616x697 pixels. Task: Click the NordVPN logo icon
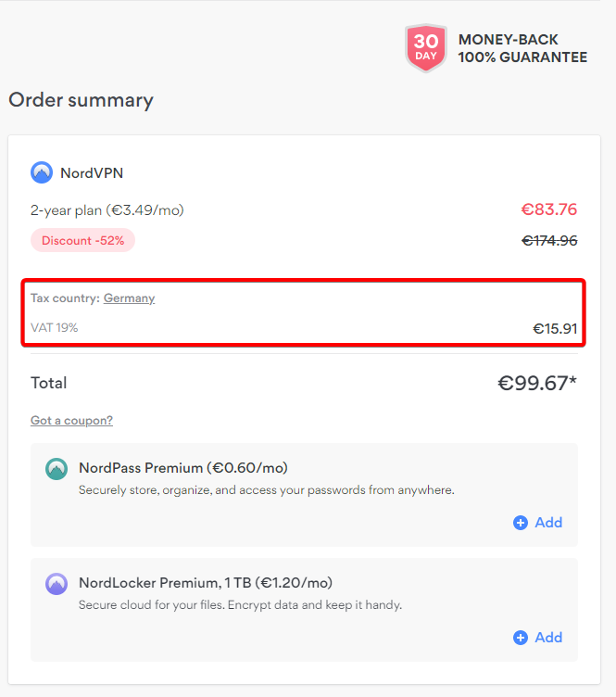tap(42, 172)
